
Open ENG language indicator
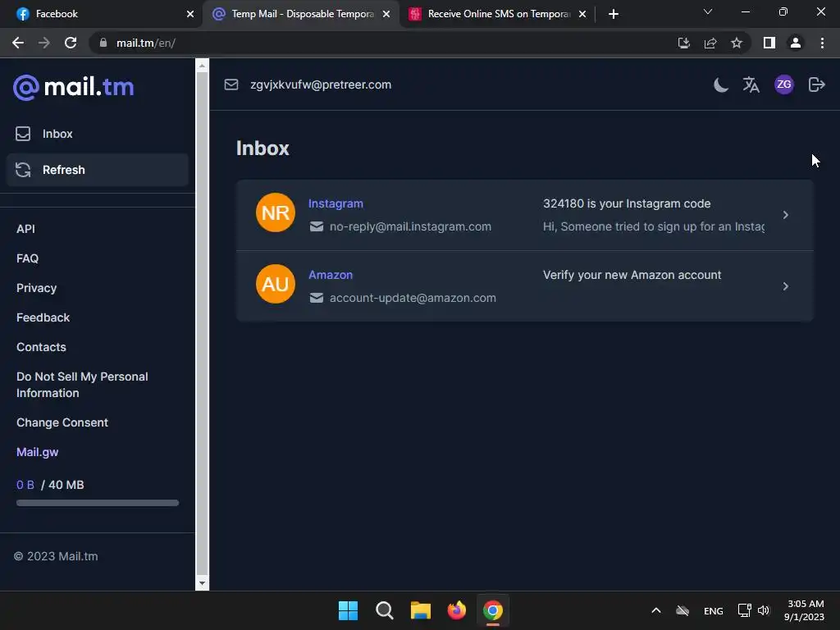[713, 610]
